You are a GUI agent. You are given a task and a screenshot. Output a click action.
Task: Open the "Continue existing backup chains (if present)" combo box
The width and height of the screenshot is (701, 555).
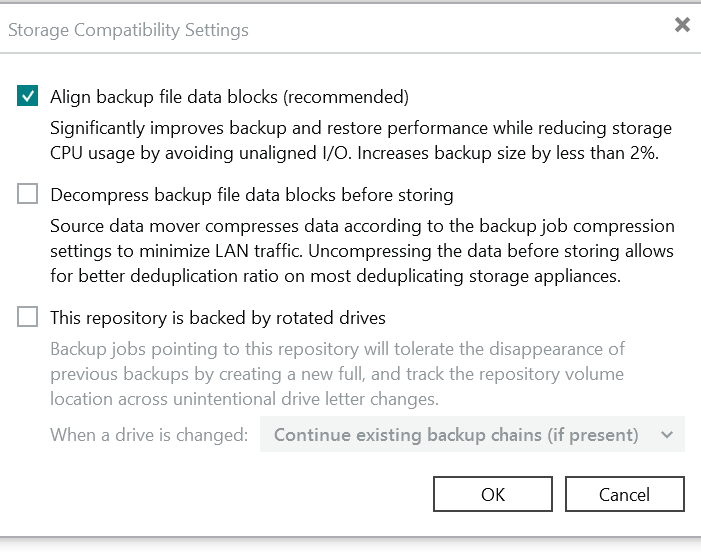click(456, 435)
